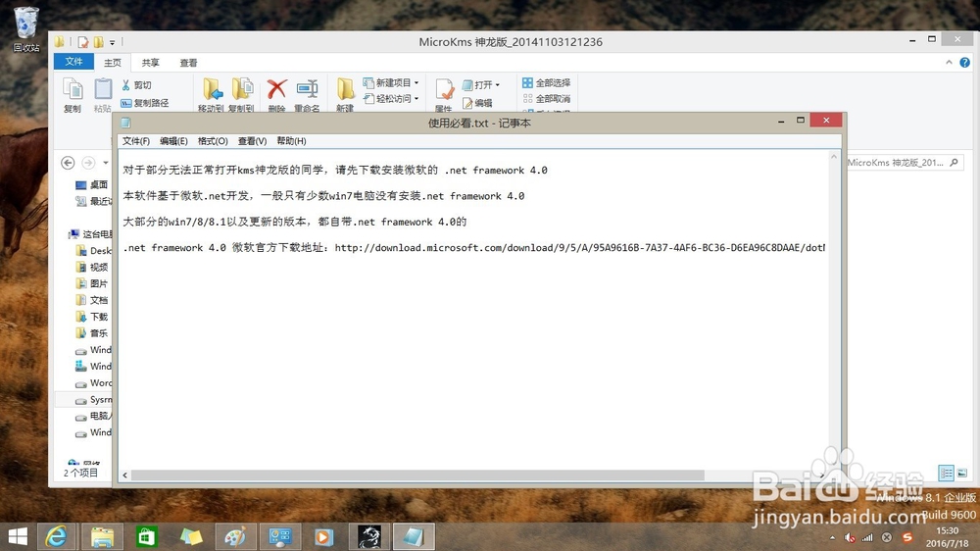Click the muted volume tray icon

point(850,538)
